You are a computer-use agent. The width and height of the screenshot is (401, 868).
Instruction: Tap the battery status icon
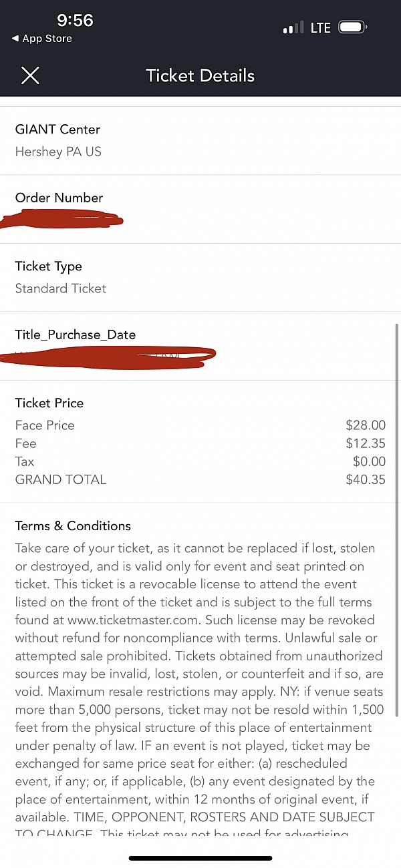pyautogui.click(x=352, y=27)
